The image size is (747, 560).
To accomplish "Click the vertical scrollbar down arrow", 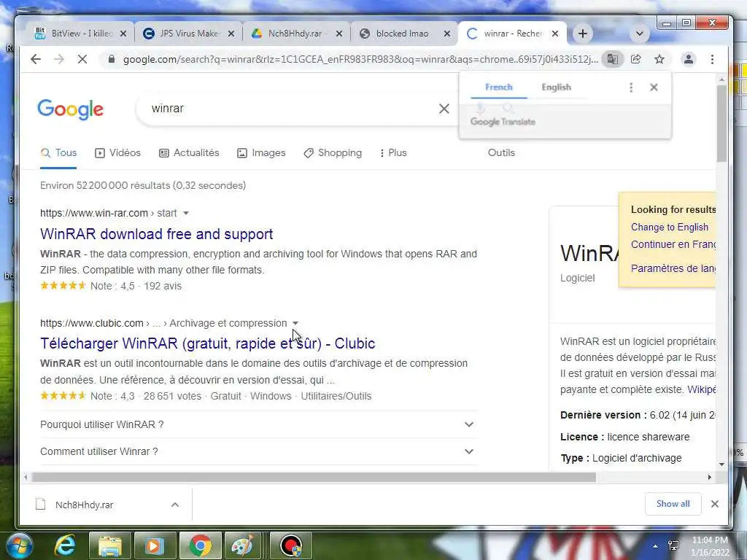I will [721, 464].
